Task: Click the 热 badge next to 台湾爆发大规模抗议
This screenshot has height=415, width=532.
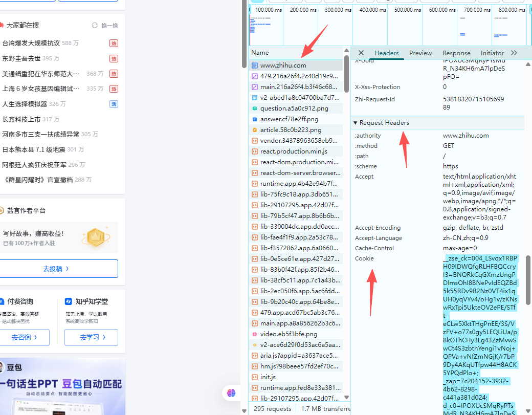Action: click(x=114, y=43)
